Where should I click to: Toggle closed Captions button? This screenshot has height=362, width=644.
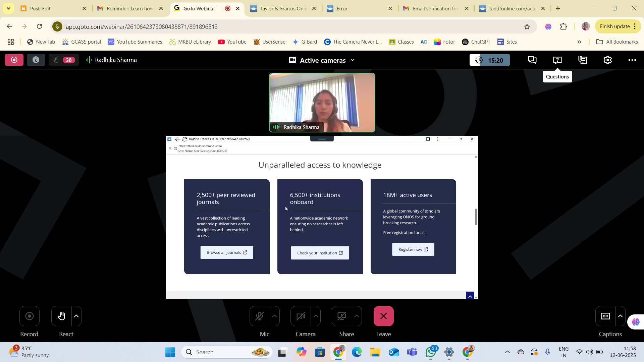(x=605, y=316)
